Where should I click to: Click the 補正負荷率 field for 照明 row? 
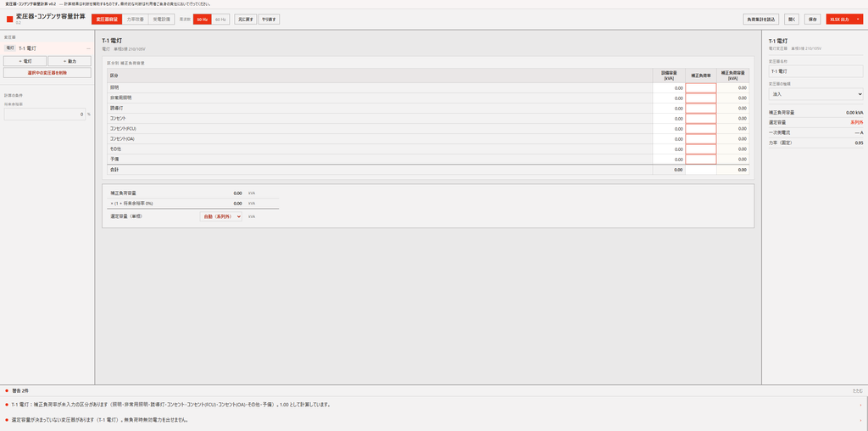[x=701, y=87]
